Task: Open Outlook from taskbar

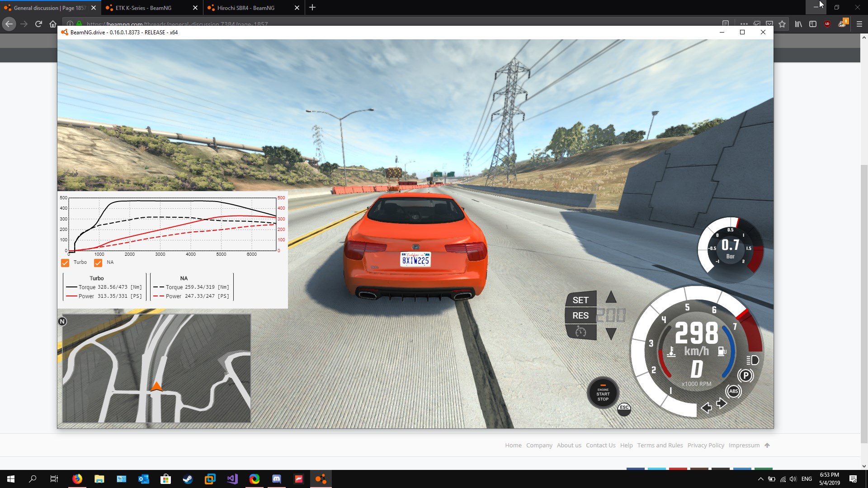Action: 144,479
